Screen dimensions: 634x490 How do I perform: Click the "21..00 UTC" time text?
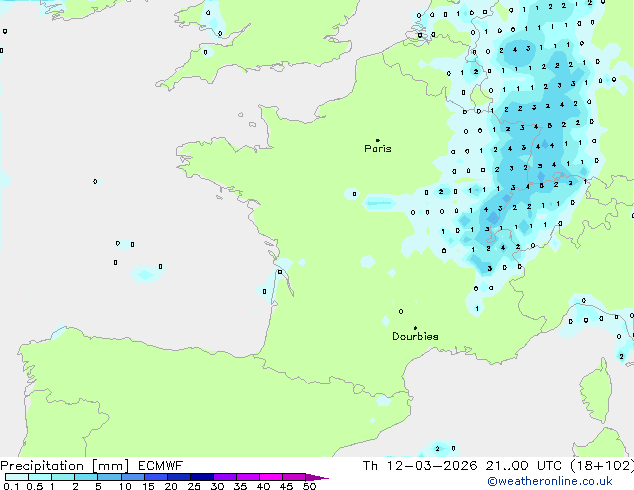pos(524,466)
